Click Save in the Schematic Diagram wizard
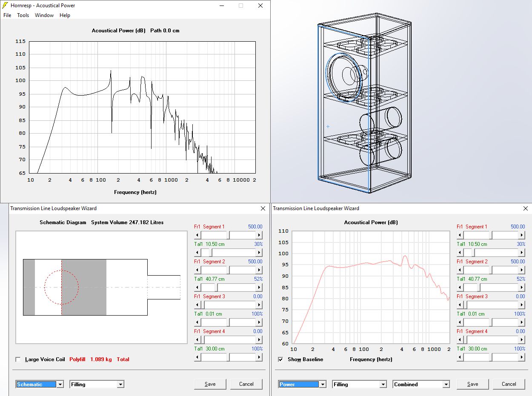This screenshot has width=532, height=396. click(210, 384)
